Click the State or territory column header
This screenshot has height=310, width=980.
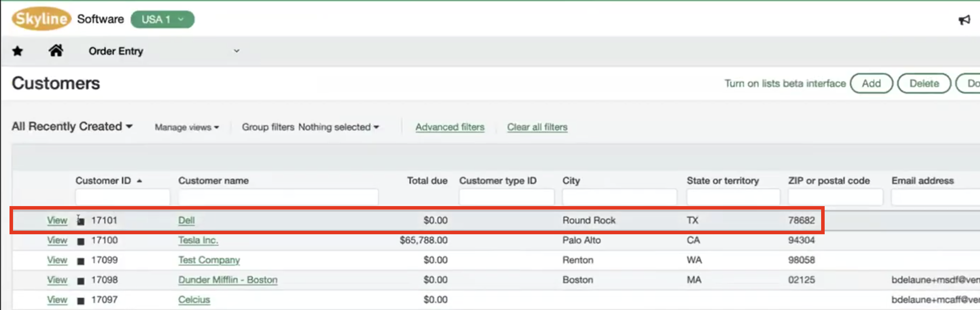[x=722, y=181]
